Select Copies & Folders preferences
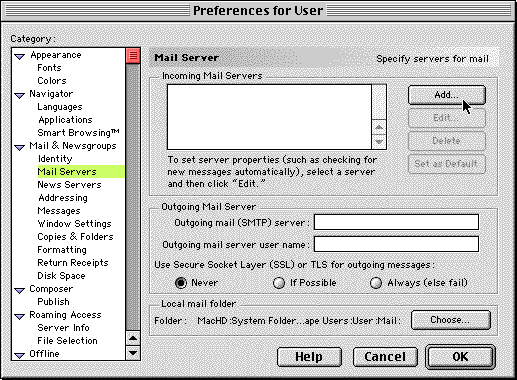Image resolution: width=517 pixels, height=380 pixels. click(75, 237)
